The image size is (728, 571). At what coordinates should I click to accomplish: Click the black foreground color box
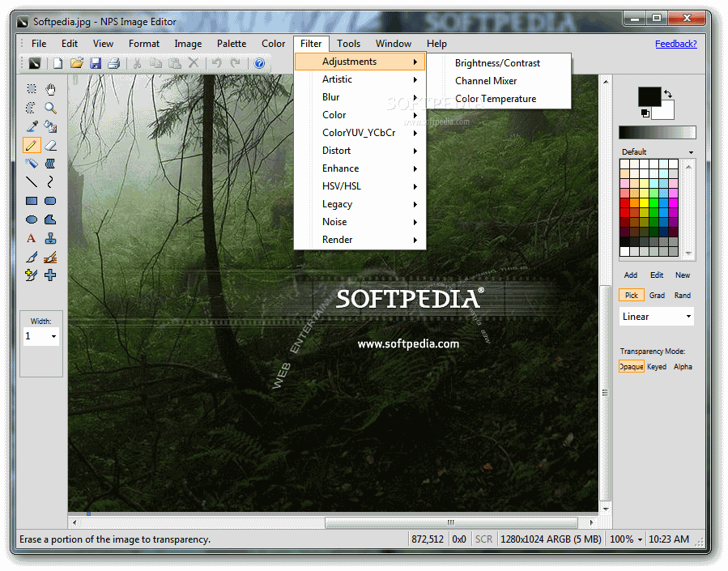coord(649,96)
